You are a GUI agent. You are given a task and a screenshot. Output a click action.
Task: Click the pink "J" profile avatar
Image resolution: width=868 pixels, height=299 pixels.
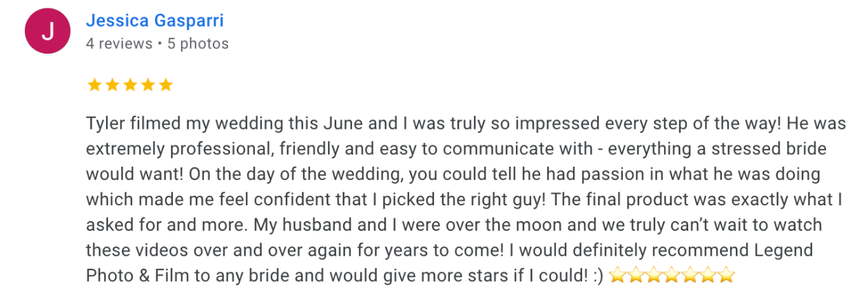click(47, 31)
